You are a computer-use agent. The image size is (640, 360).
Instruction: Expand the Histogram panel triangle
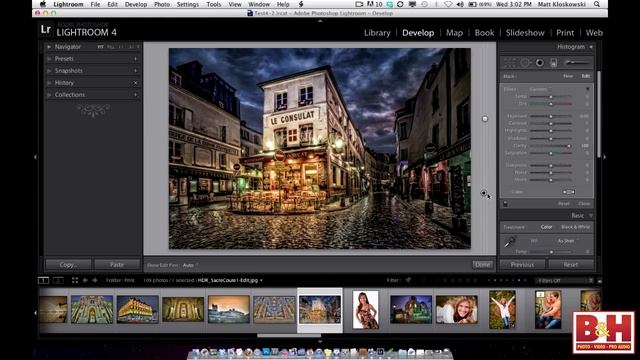click(x=591, y=47)
